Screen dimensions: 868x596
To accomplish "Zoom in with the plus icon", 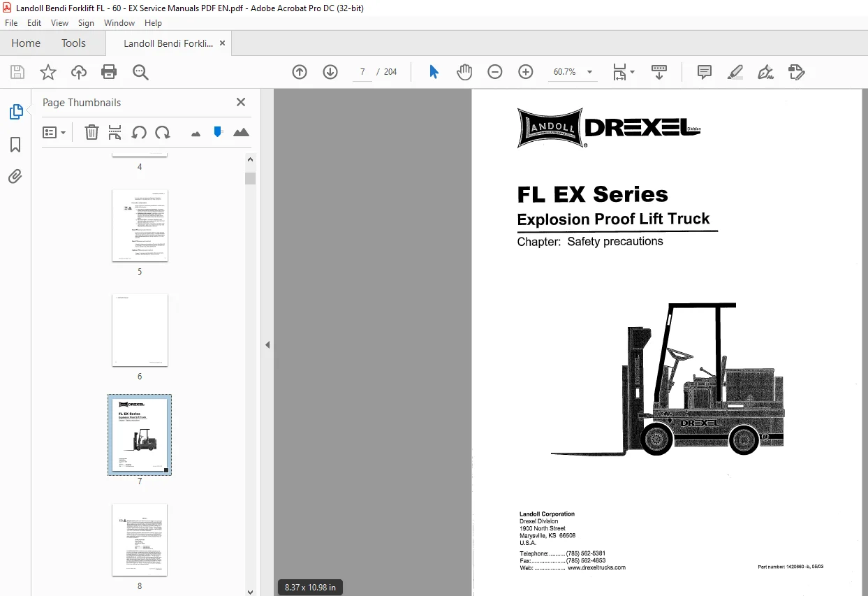I will [x=526, y=72].
